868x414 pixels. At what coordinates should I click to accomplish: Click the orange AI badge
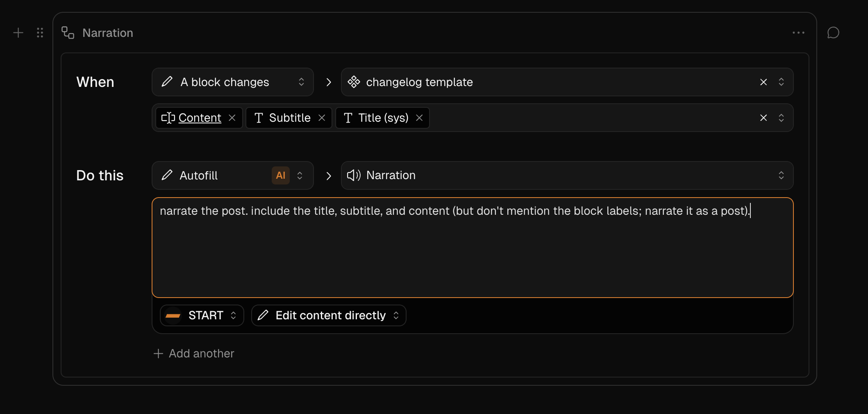(x=281, y=175)
